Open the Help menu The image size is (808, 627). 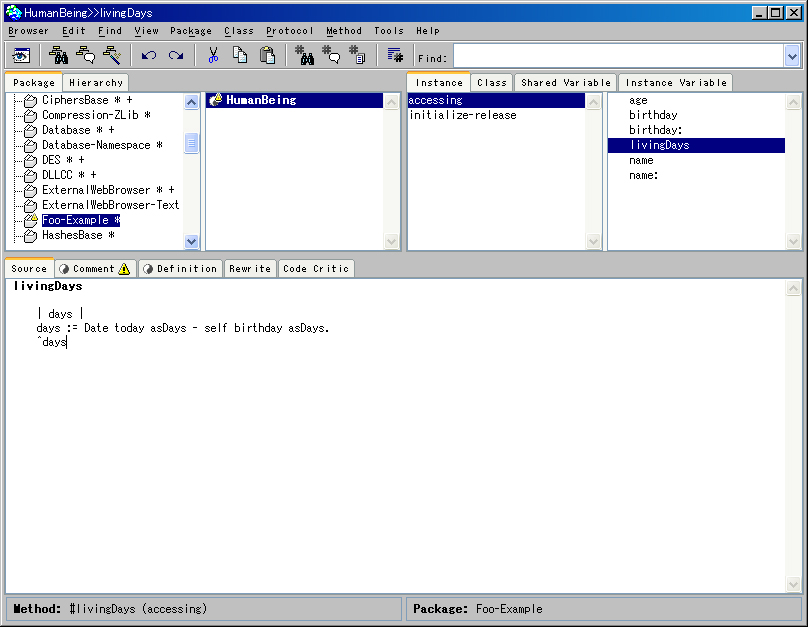[428, 31]
